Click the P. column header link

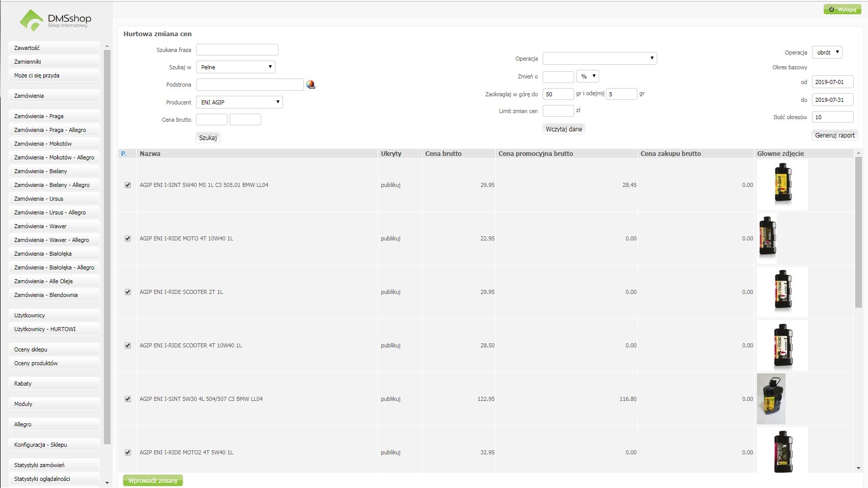[124, 153]
